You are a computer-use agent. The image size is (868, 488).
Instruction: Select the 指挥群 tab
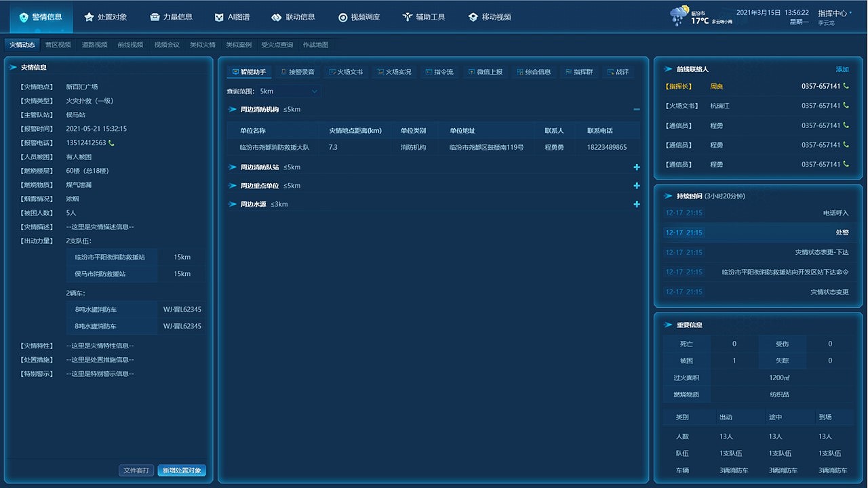578,72
